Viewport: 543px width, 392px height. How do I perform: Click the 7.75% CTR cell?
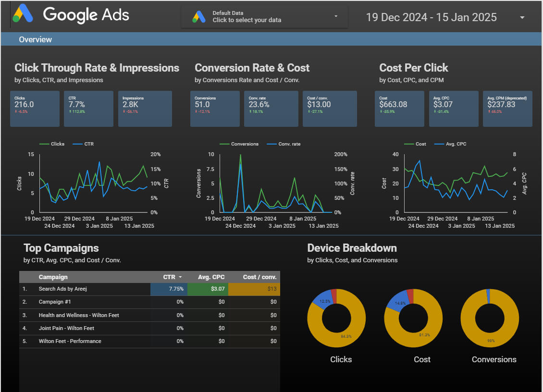(x=169, y=289)
